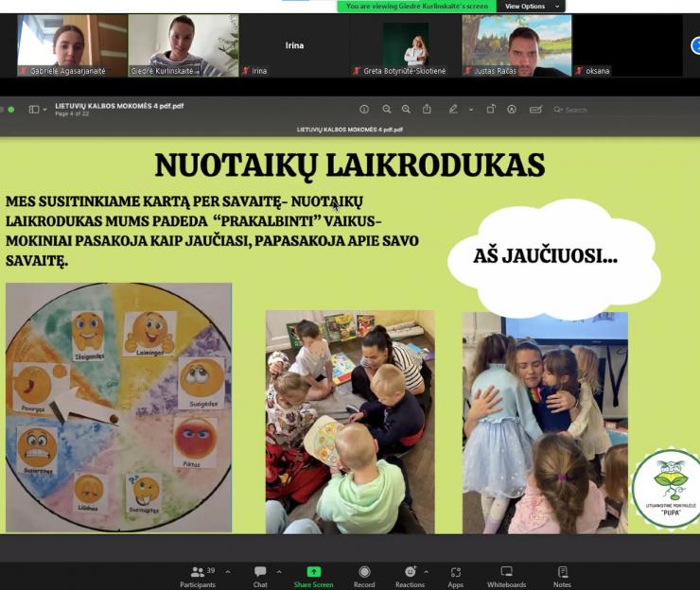The height and width of the screenshot is (590, 700).
Task: Select Irina's participant tile
Action: 294,45
